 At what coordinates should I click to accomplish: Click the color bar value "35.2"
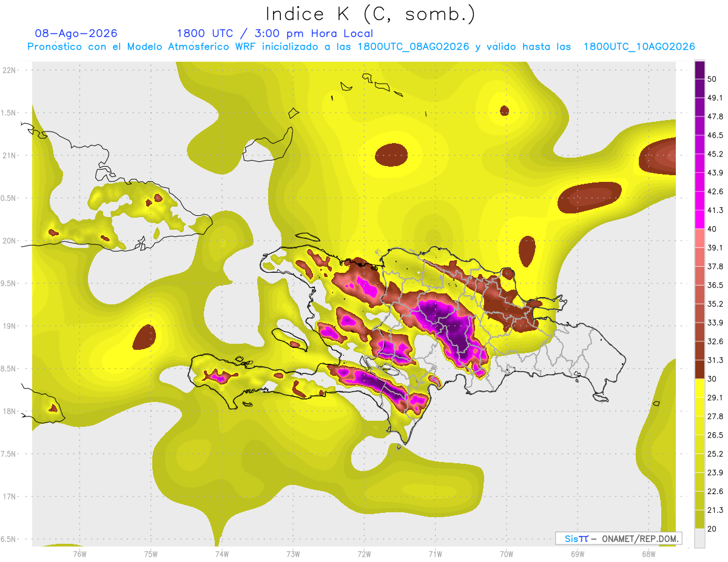pos(715,304)
